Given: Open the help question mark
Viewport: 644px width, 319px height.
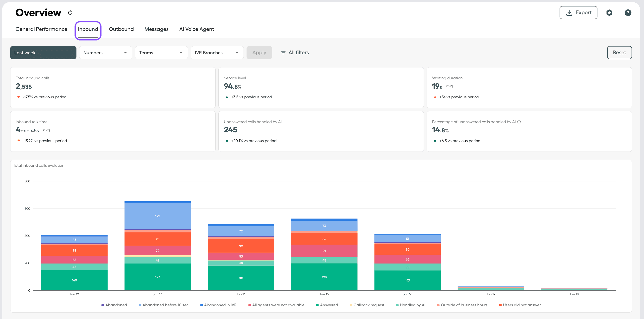Looking at the screenshot, I should 628,12.
